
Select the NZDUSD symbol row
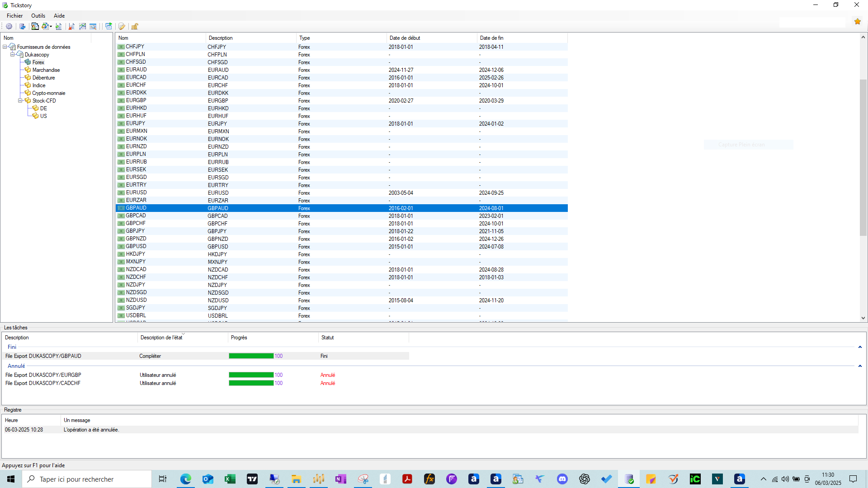(342, 300)
